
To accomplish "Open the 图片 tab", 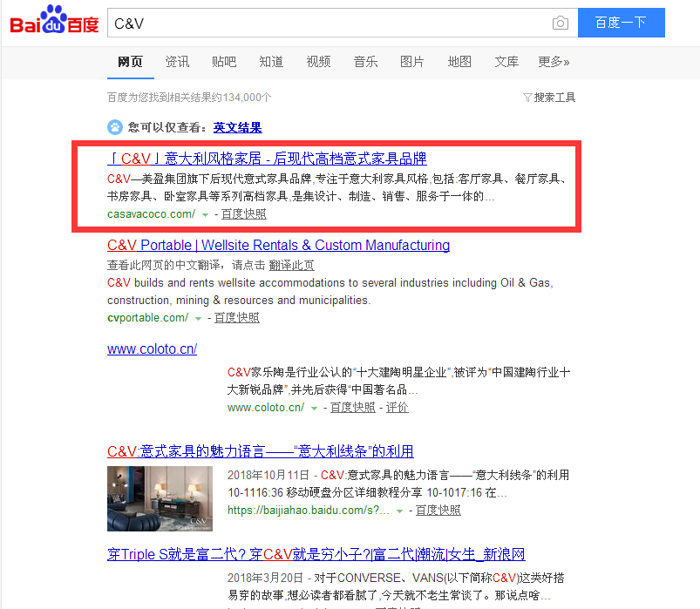I will 412,62.
